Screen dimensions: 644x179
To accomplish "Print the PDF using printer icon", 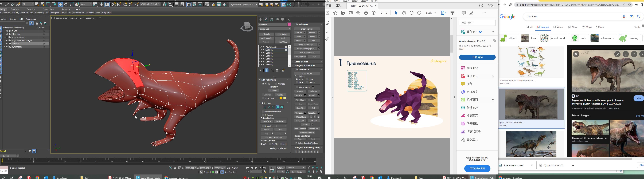I will (343, 13).
